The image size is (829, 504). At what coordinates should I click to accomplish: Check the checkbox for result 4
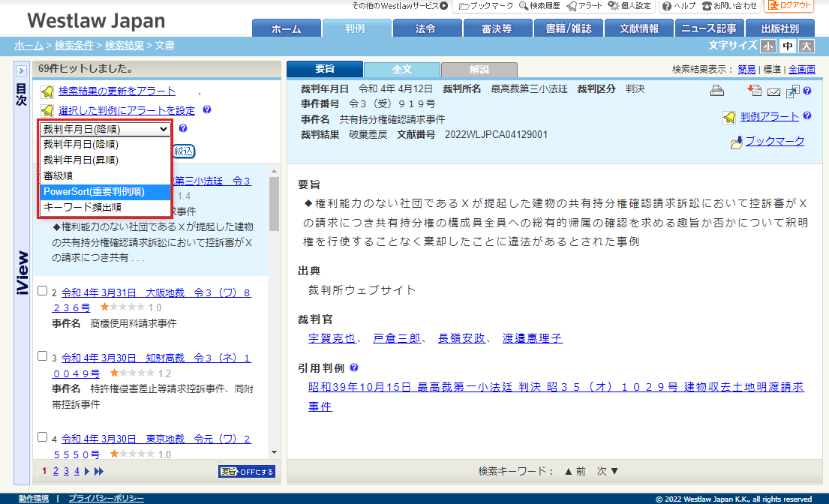[43, 437]
